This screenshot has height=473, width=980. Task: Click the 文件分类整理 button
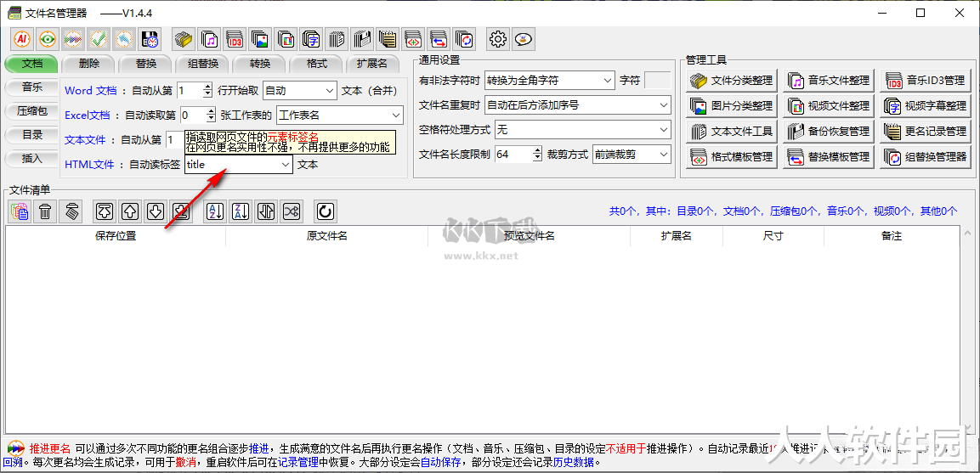(731, 81)
